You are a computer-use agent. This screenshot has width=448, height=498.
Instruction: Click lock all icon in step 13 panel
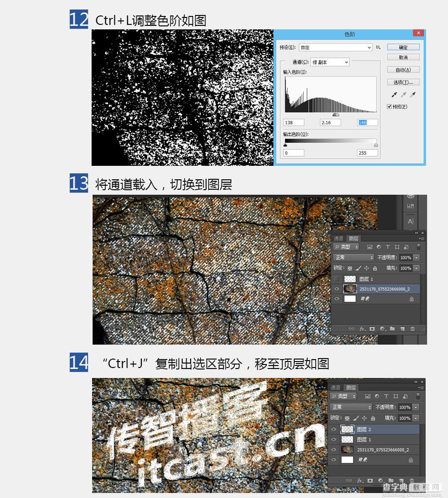pos(375,268)
